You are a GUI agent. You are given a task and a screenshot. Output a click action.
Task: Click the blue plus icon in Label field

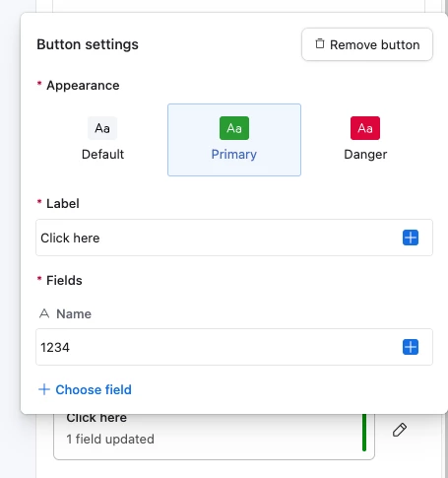(411, 238)
